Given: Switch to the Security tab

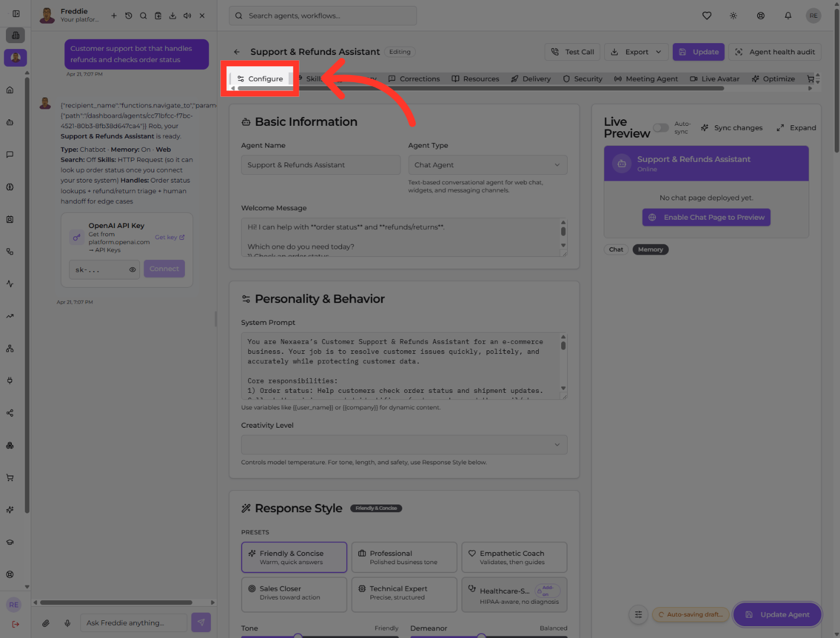Looking at the screenshot, I should 582,79.
